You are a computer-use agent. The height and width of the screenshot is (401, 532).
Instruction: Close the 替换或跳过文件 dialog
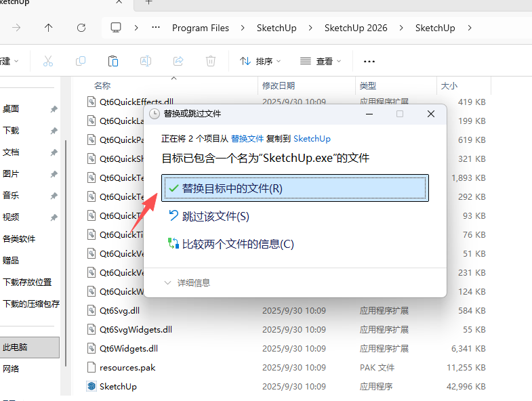(431, 114)
